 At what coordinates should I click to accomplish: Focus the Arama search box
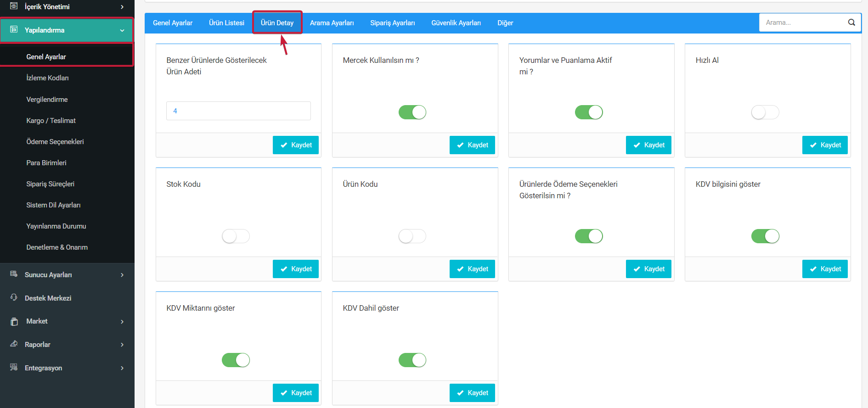810,22
